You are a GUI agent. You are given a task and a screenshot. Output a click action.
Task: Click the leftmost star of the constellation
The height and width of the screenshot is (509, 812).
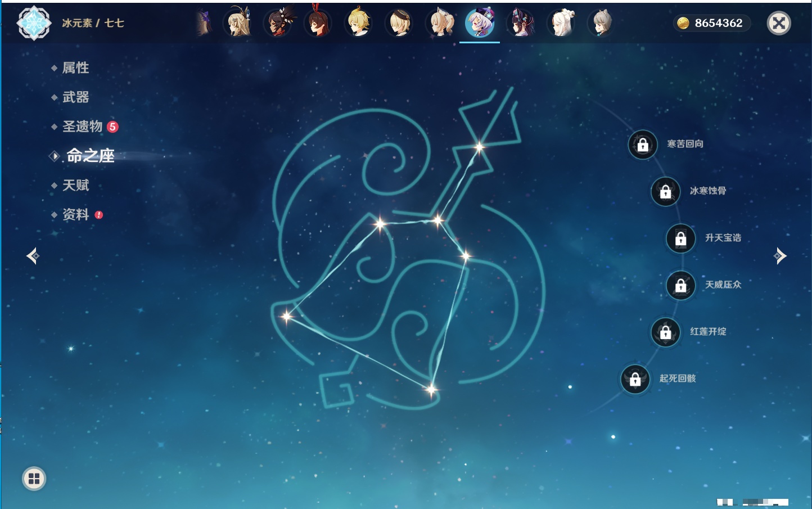(x=287, y=316)
